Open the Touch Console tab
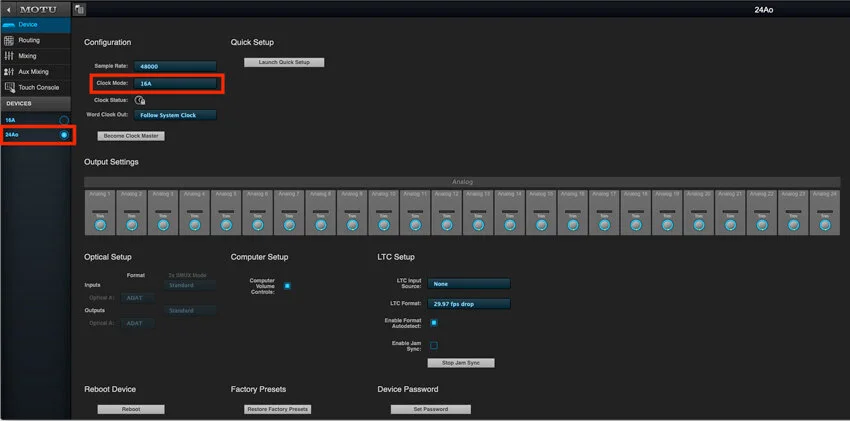This screenshot has height=421, width=850. coord(35,88)
